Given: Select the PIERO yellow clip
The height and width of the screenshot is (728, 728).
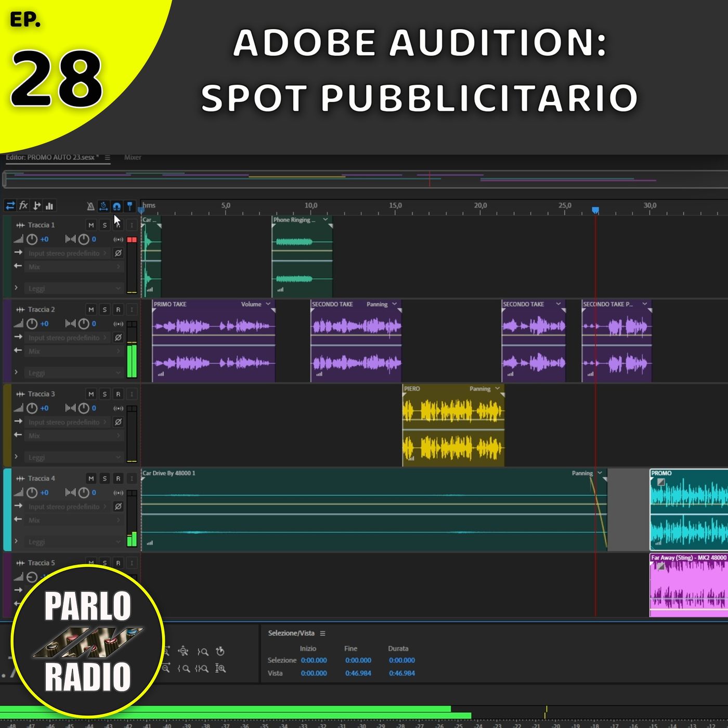Looking at the screenshot, I should click(453, 425).
